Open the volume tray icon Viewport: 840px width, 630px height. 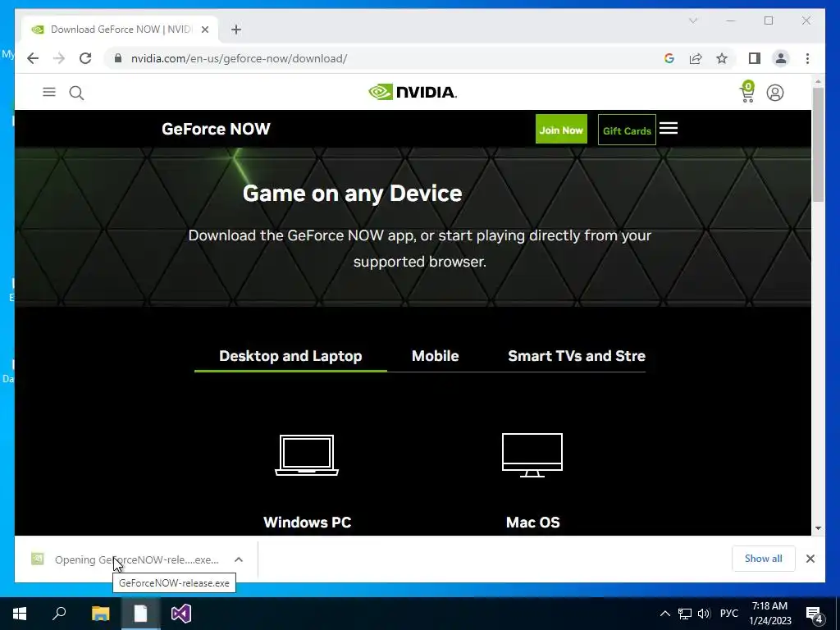coord(704,614)
